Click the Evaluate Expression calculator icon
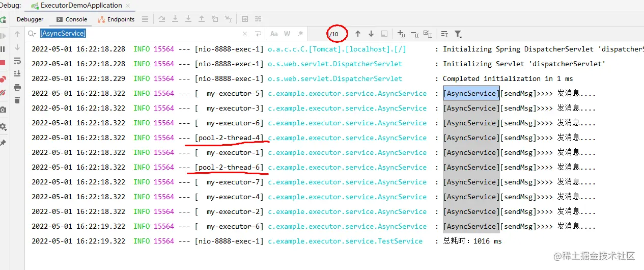 tap(245, 19)
